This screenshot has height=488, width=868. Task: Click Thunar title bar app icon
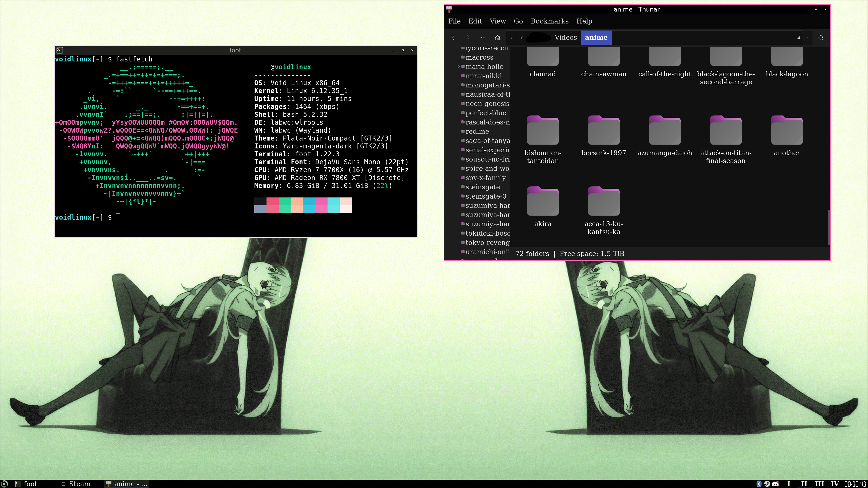pos(449,9)
